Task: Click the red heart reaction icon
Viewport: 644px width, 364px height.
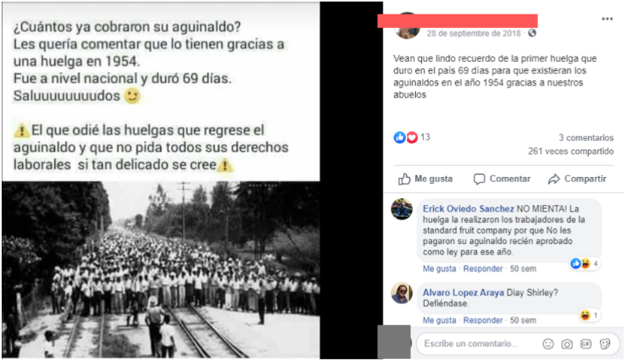Action: pyautogui.click(x=412, y=137)
